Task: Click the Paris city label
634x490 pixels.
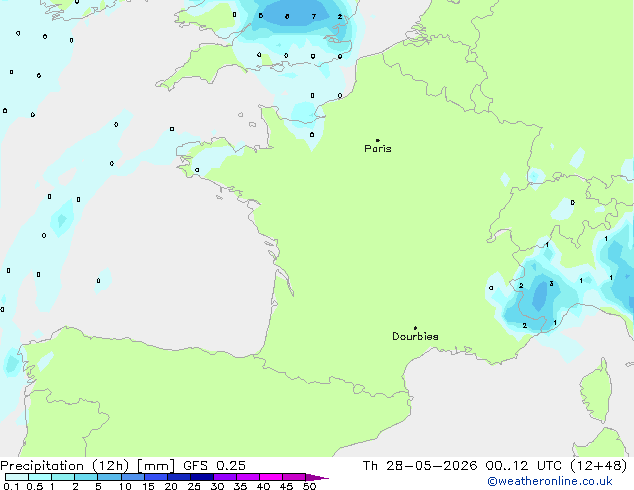Action: point(378,148)
